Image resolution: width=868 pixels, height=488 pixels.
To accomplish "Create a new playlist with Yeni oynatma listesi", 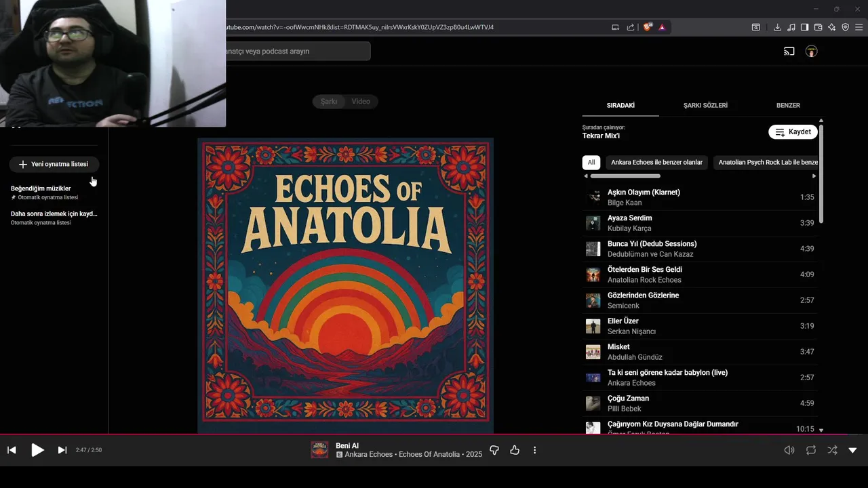I will 54,164.
